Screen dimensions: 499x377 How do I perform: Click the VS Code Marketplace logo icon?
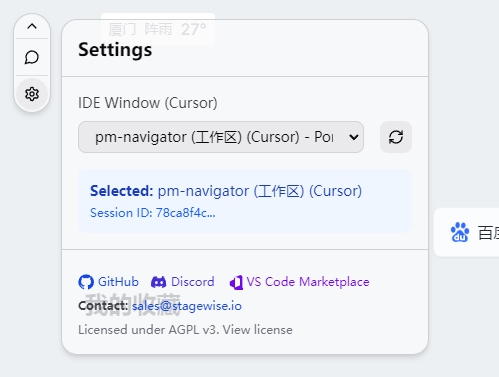(236, 283)
